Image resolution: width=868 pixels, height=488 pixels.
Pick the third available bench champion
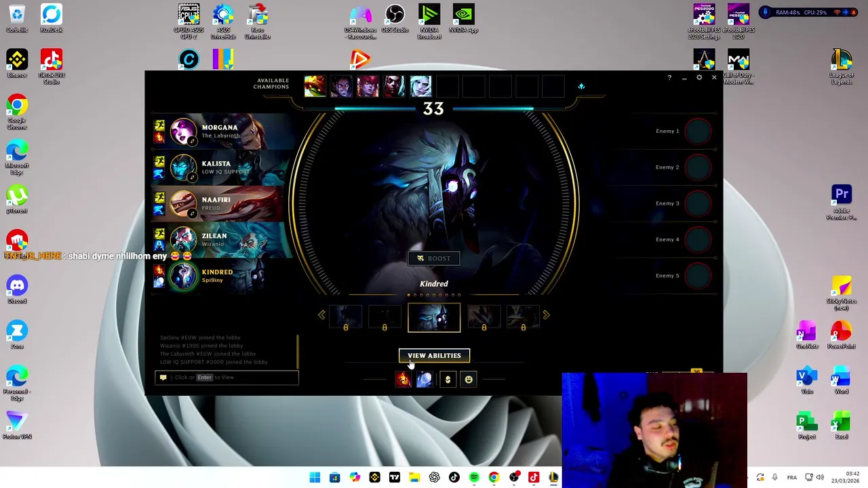point(368,86)
